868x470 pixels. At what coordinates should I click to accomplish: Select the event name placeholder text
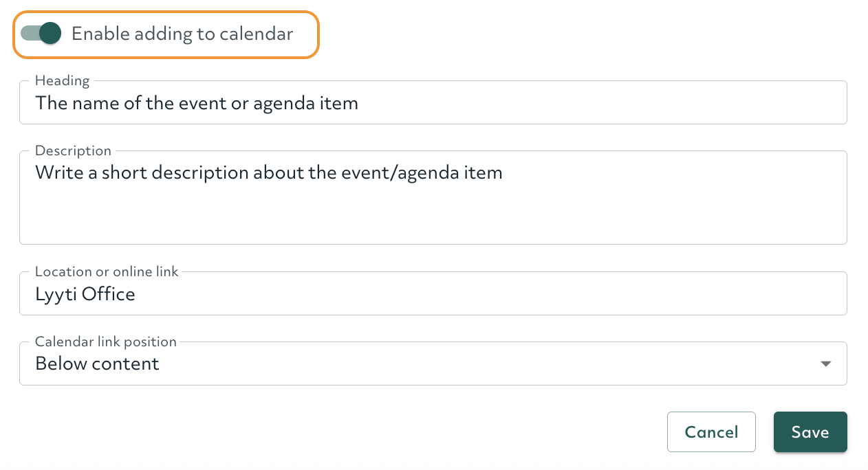pyautogui.click(x=197, y=103)
